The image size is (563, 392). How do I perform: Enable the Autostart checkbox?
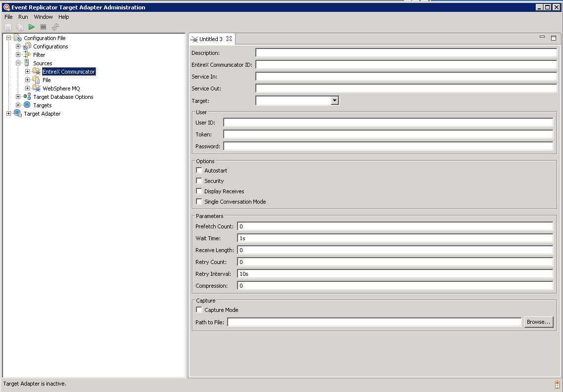click(x=199, y=171)
